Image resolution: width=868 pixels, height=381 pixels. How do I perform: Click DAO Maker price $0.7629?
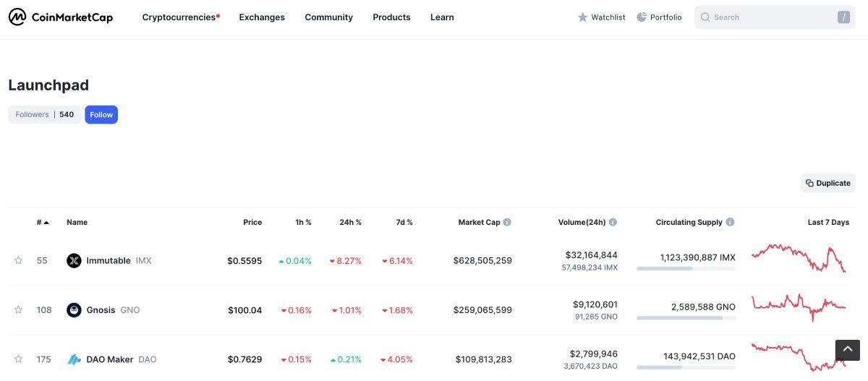click(244, 359)
